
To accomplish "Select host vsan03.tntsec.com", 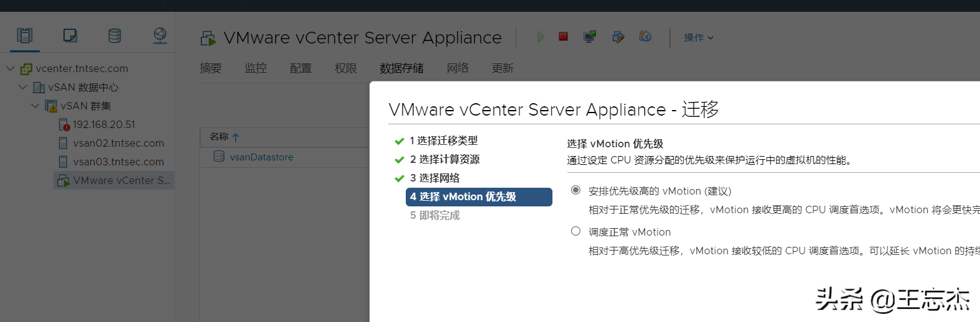I will tap(119, 162).
